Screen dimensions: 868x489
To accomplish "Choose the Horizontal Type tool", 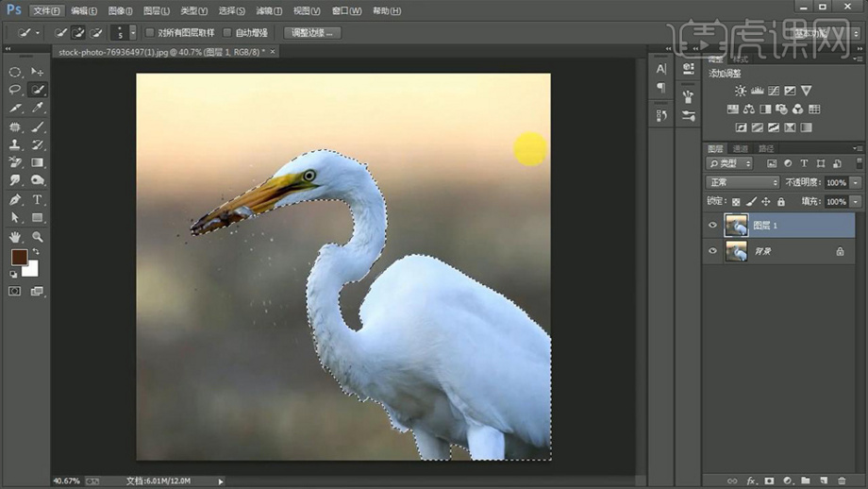I will pyautogui.click(x=38, y=200).
